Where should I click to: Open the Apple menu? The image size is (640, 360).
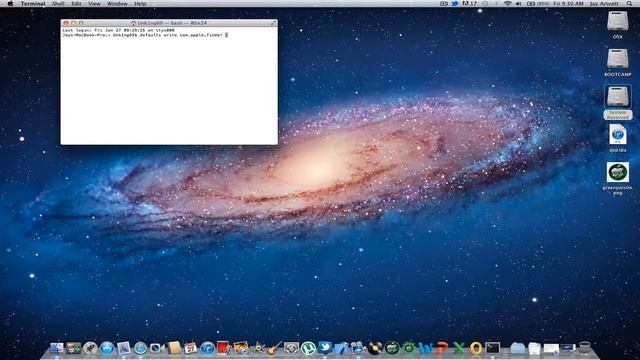[10, 4]
